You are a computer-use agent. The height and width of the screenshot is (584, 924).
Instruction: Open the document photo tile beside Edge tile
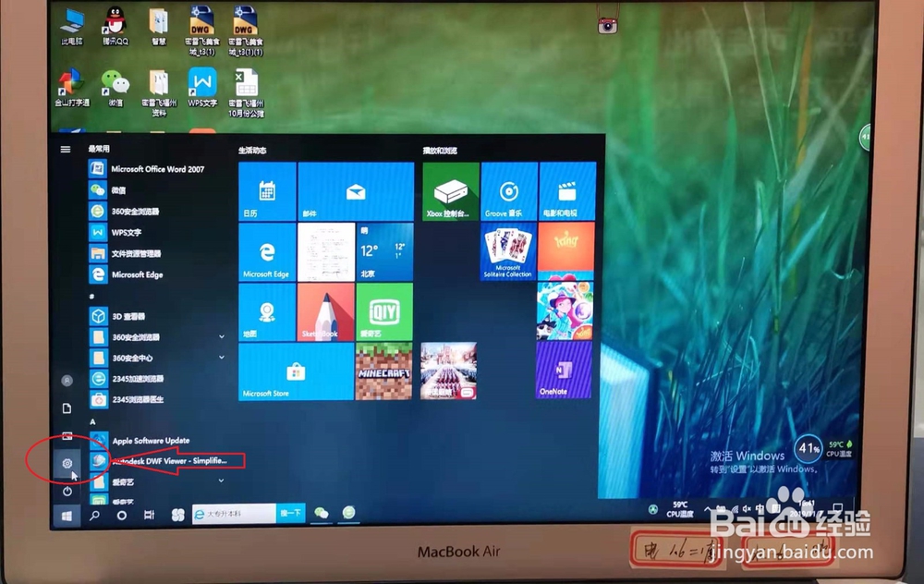click(x=326, y=251)
